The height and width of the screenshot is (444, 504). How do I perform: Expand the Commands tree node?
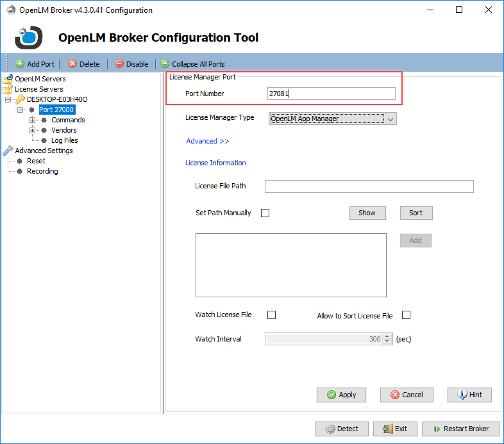[x=32, y=120]
